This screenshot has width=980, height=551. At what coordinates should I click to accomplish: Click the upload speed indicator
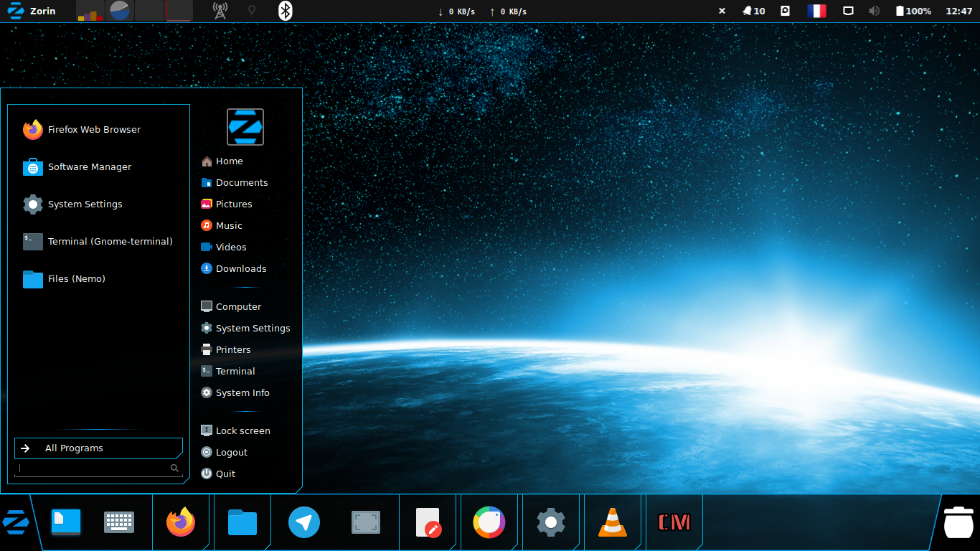coord(508,11)
